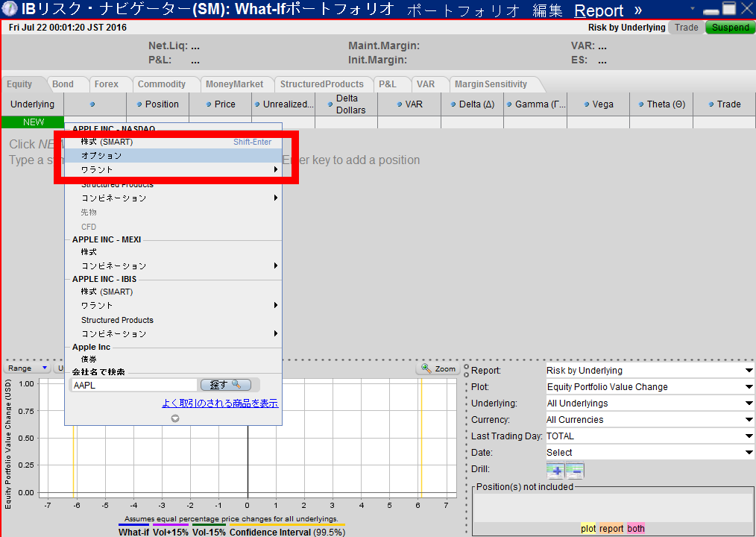
Task: Click the AAPL company search field
Action: coord(134,385)
